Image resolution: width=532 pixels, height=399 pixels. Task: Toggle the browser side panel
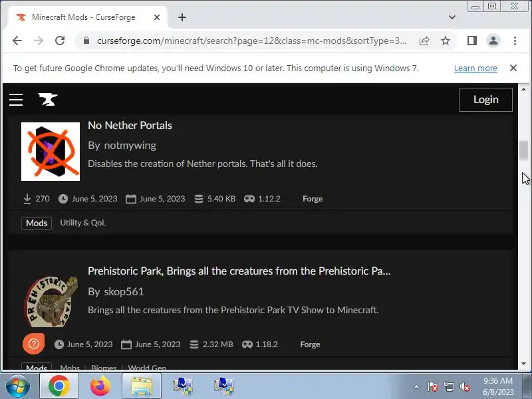472,41
